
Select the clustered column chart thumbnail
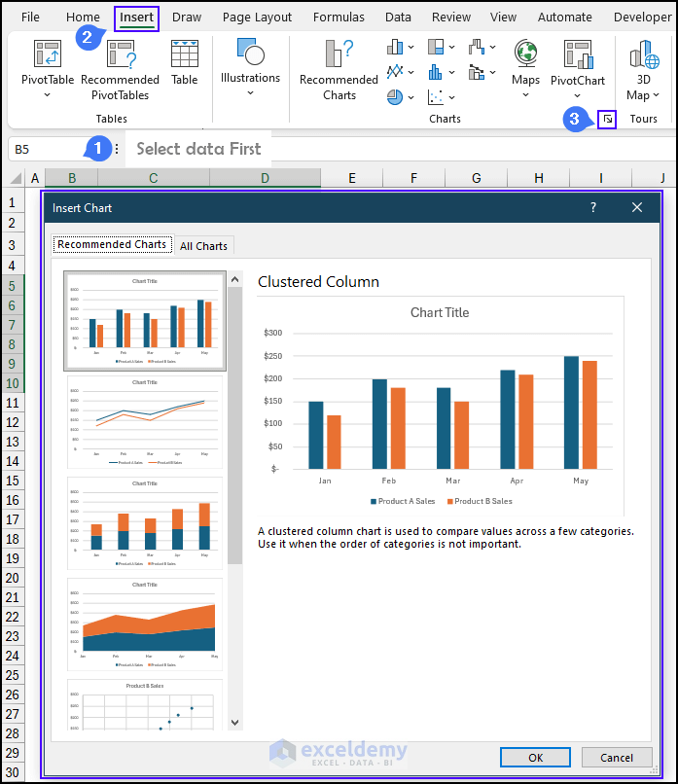(145, 321)
